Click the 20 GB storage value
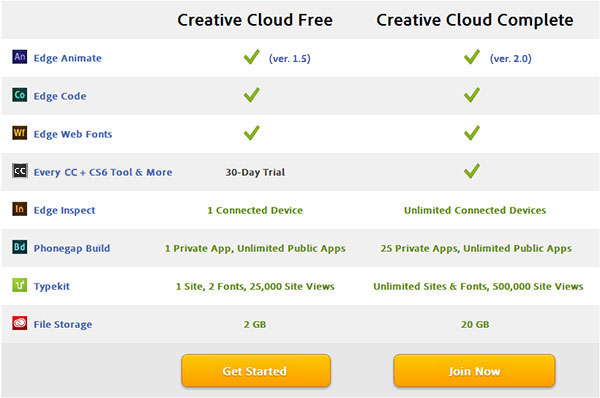This screenshot has width=600, height=398. coord(475,325)
